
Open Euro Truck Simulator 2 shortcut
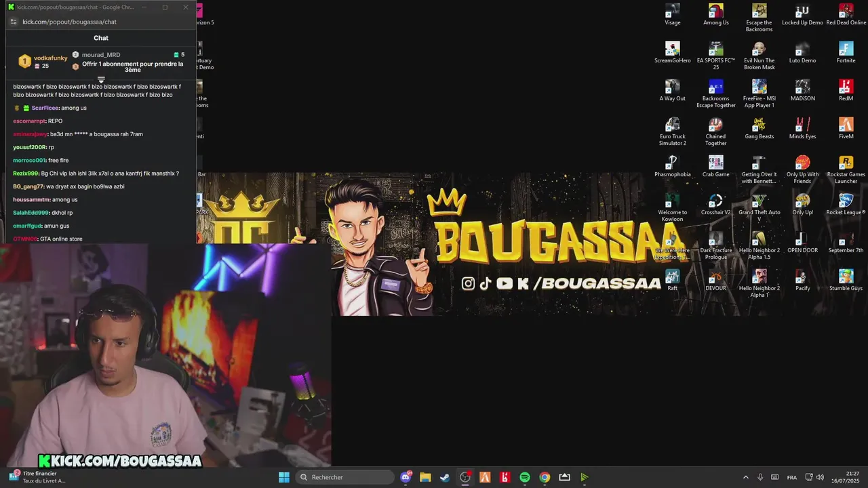(672, 132)
